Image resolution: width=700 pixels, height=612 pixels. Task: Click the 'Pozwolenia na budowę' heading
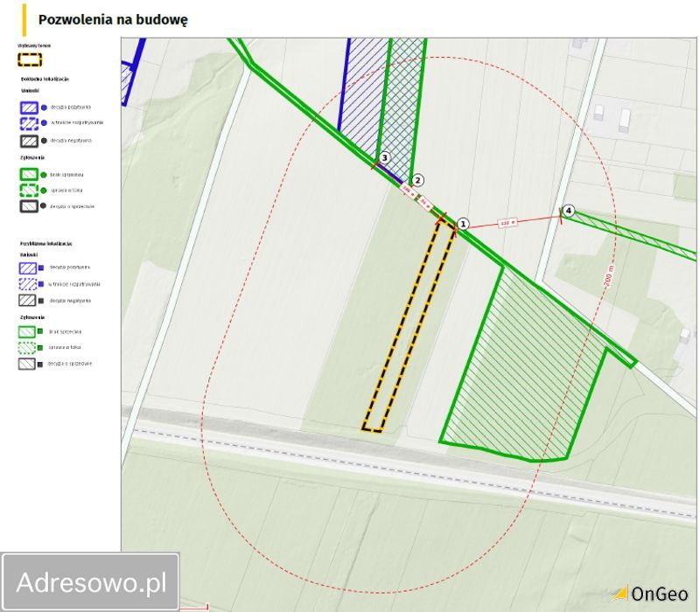point(113,19)
